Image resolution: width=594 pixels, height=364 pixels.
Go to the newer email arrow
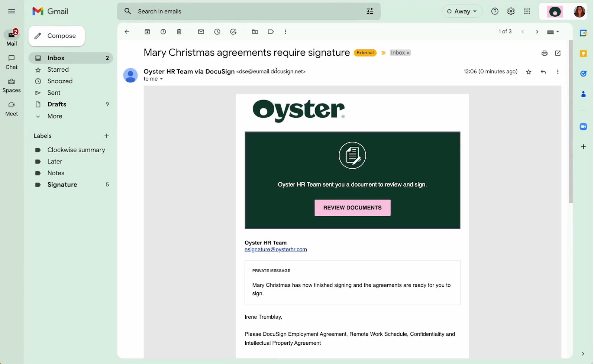pyautogui.click(x=523, y=32)
